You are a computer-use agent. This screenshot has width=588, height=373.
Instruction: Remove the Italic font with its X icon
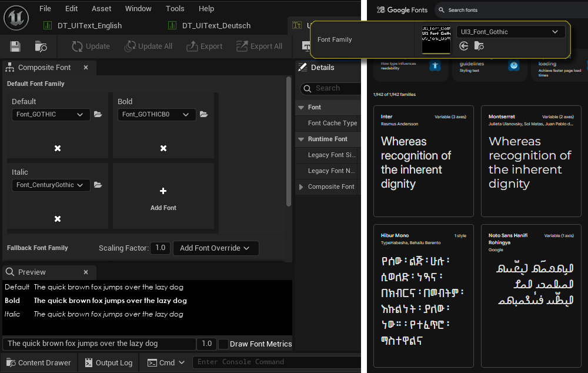pos(58,219)
